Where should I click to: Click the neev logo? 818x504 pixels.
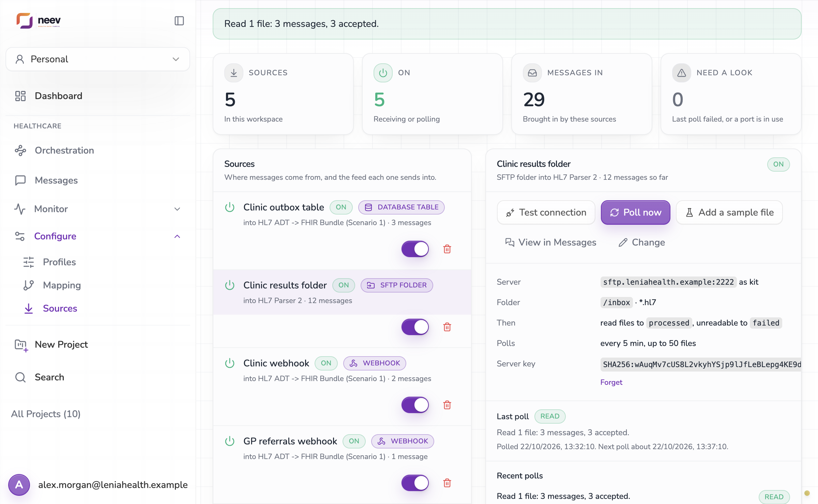tap(39, 21)
